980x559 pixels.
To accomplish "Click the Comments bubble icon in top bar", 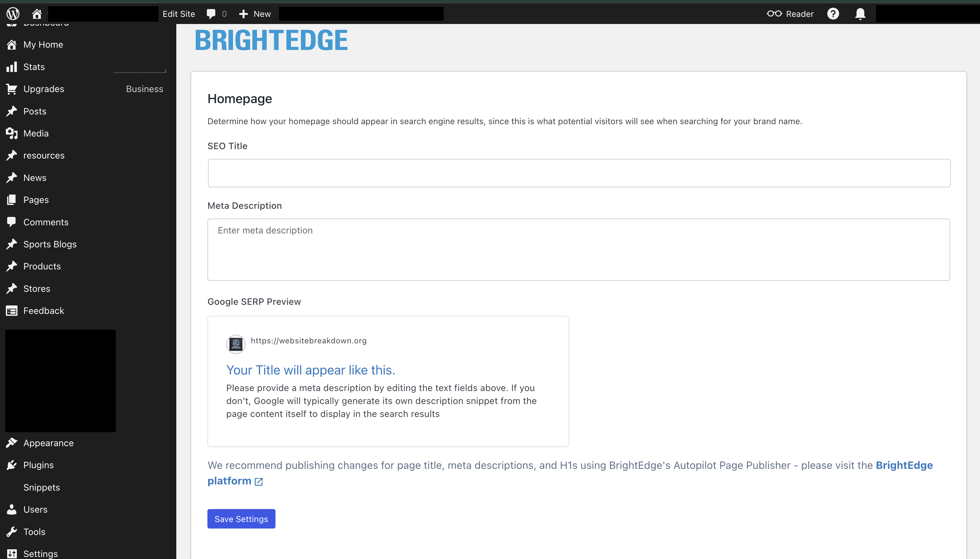I will 211,13.
